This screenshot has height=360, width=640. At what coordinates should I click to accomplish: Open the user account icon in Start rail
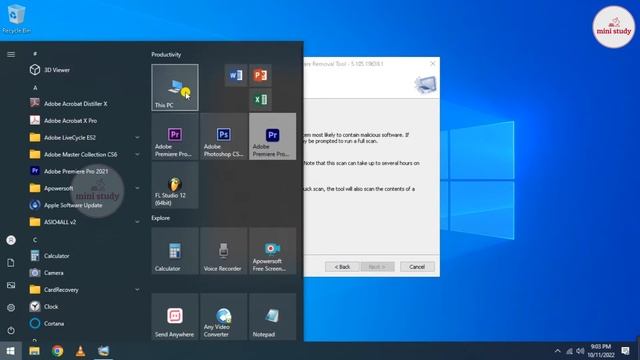pyautogui.click(x=11, y=240)
